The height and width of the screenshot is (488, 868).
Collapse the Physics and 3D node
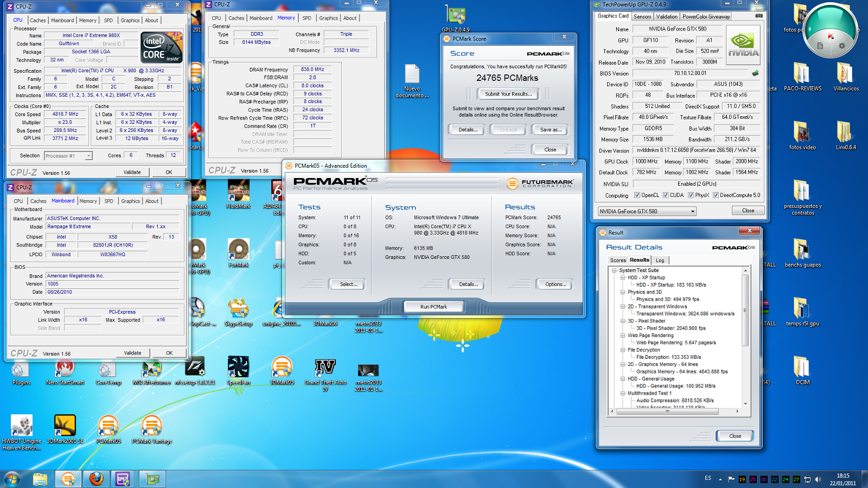pyautogui.click(x=623, y=292)
